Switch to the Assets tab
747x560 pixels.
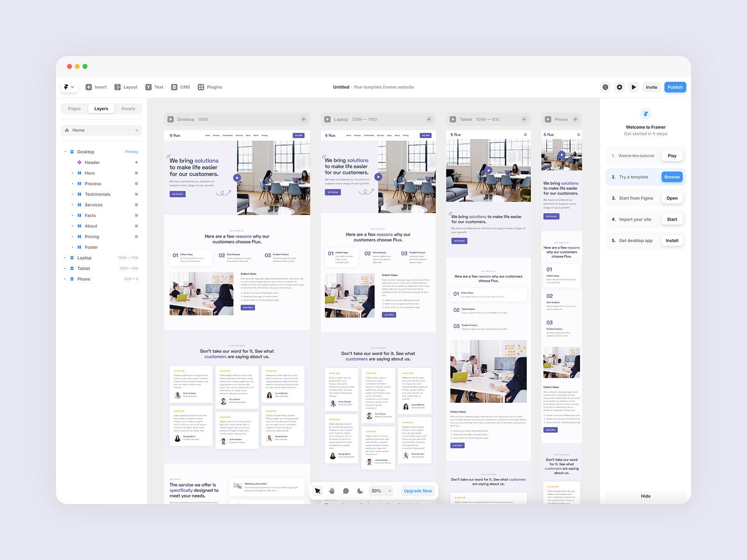point(128,109)
